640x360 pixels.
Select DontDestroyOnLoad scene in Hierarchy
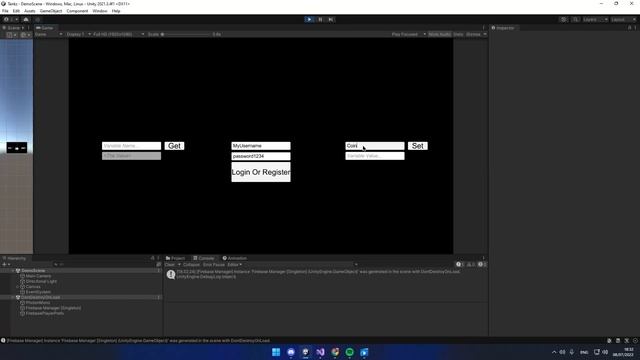(40, 297)
